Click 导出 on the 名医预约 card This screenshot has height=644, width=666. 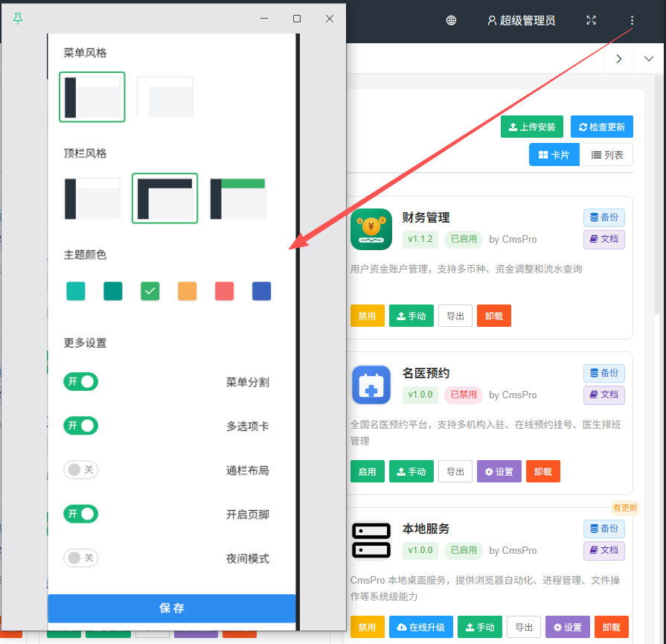point(455,471)
